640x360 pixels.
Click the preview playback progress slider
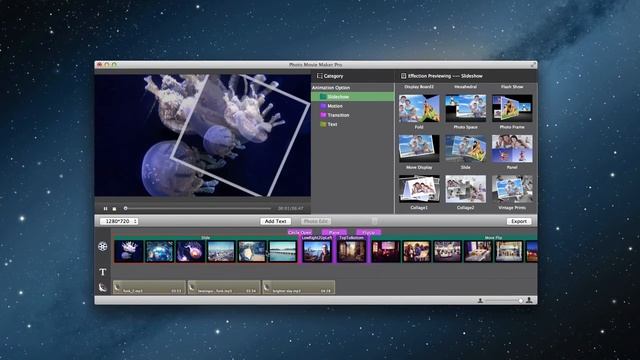pyautogui.click(x=198, y=209)
